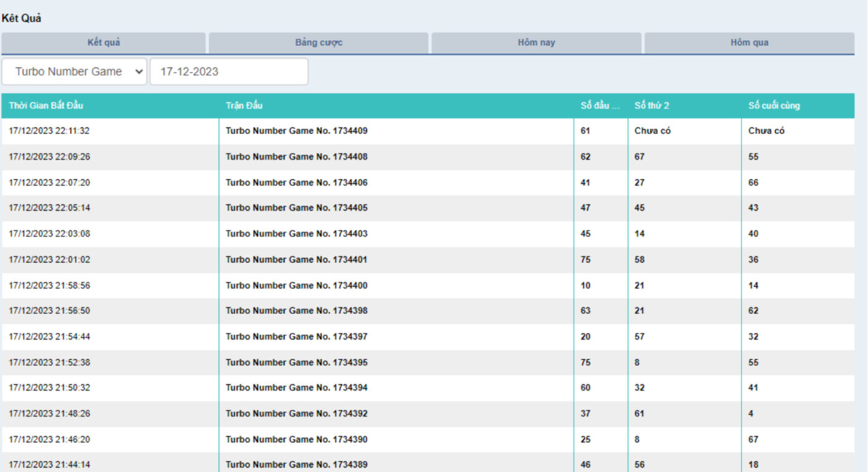Click the start time 17/12/2023 21:50:32
This screenshot has height=472, width=868.
49,388
